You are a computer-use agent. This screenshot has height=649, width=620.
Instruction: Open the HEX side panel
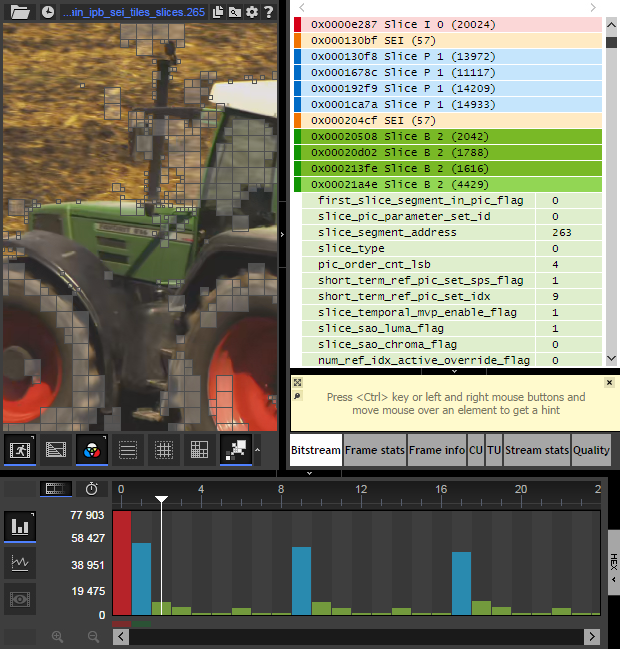614,562
